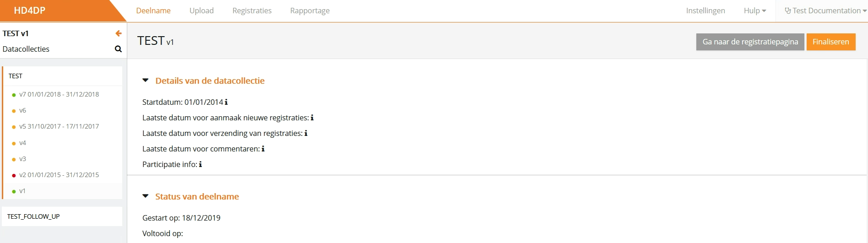Open Instellingen in the top menu
The height and width of the screenshot is (243, 868).
point(705,11)
